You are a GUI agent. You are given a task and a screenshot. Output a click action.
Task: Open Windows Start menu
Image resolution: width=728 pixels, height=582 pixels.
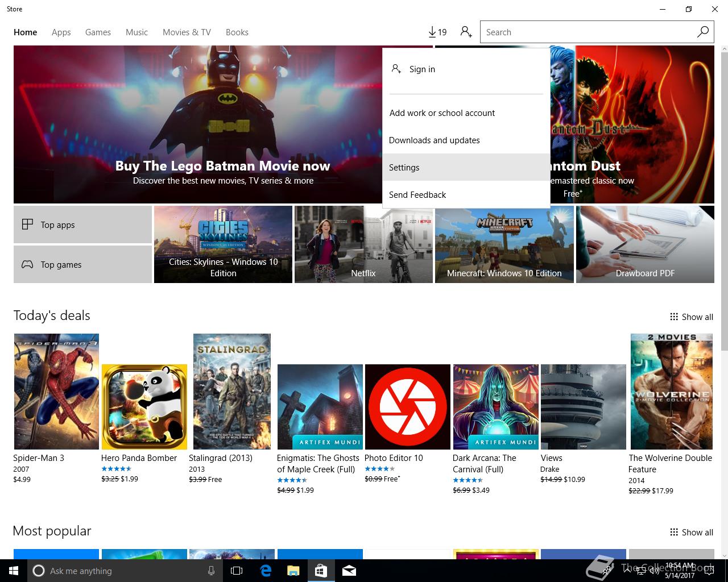(13, 571)
